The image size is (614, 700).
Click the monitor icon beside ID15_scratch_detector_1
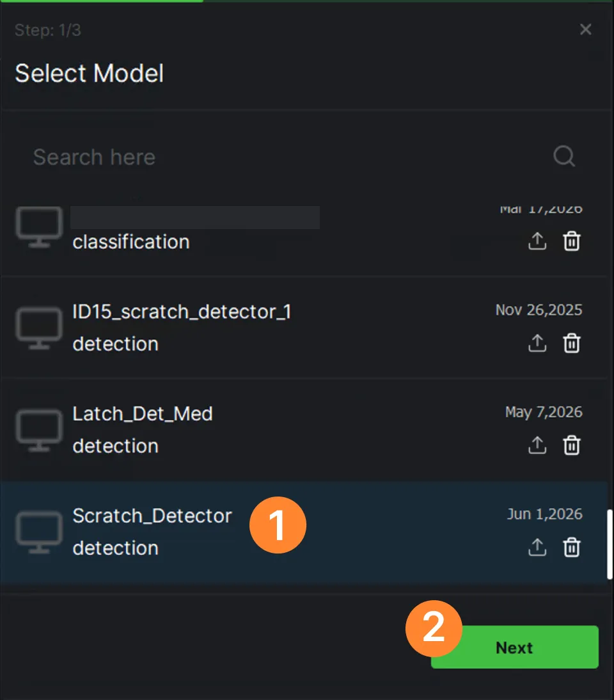tap(39, 329)
